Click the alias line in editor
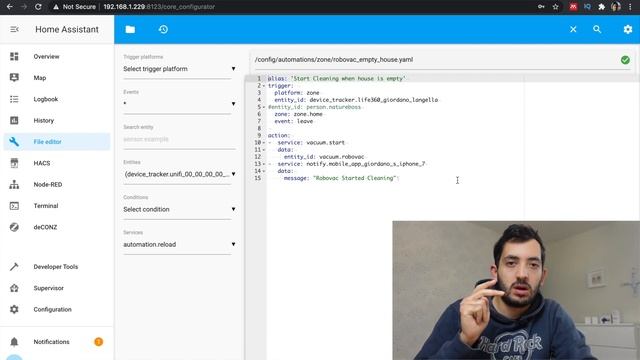The height and width of the screenshot is (360, 640). coord(337,78)
